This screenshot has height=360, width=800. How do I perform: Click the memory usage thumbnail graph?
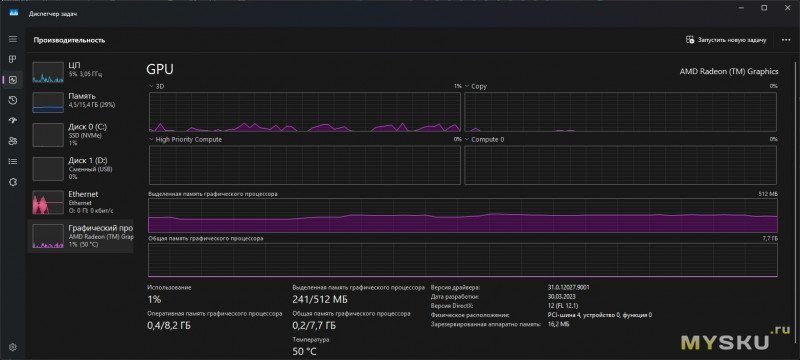click(x=48, y=102)
